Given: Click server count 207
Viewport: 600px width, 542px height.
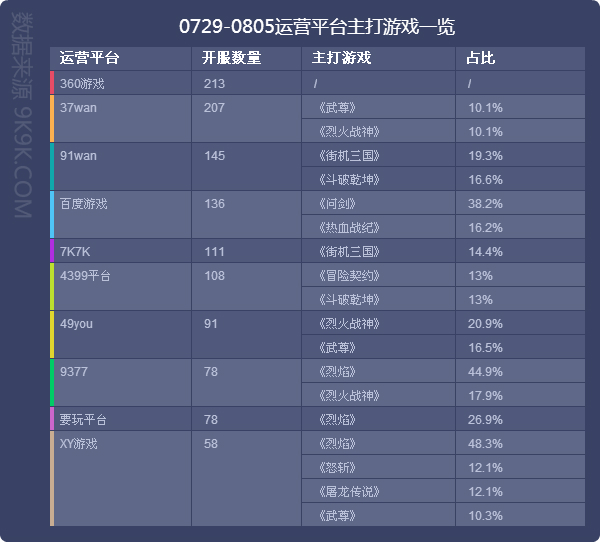Looking at the screenshot, I should click(214, 108).
